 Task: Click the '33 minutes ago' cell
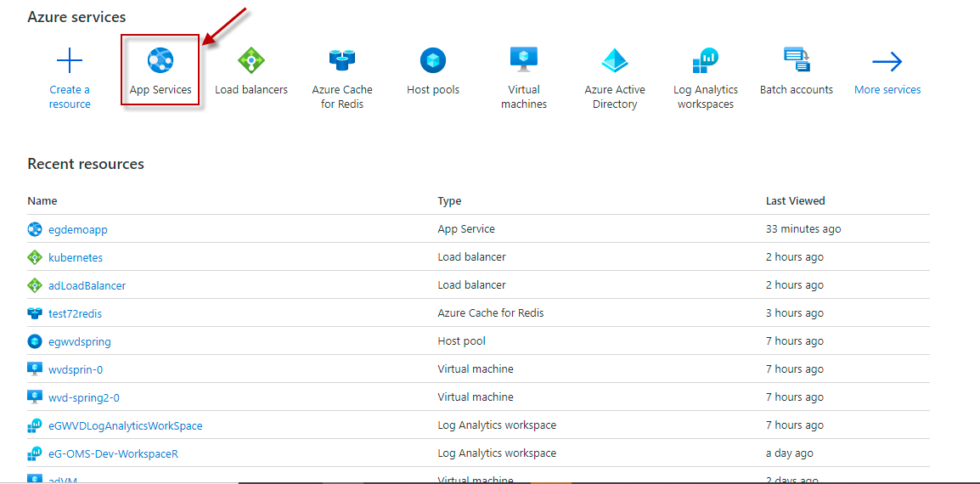803,229
